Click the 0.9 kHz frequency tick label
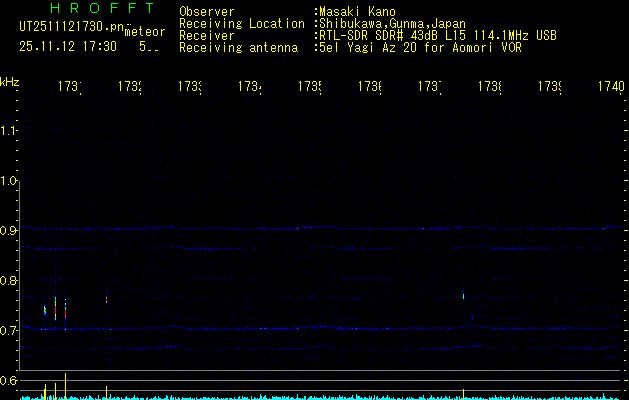This screenshot has width=629, height=400. coord(10,231)
